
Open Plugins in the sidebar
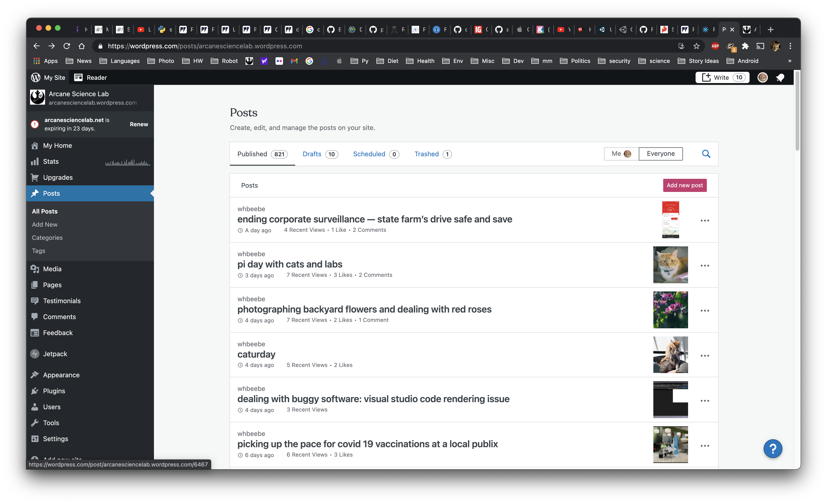[90, 391]
